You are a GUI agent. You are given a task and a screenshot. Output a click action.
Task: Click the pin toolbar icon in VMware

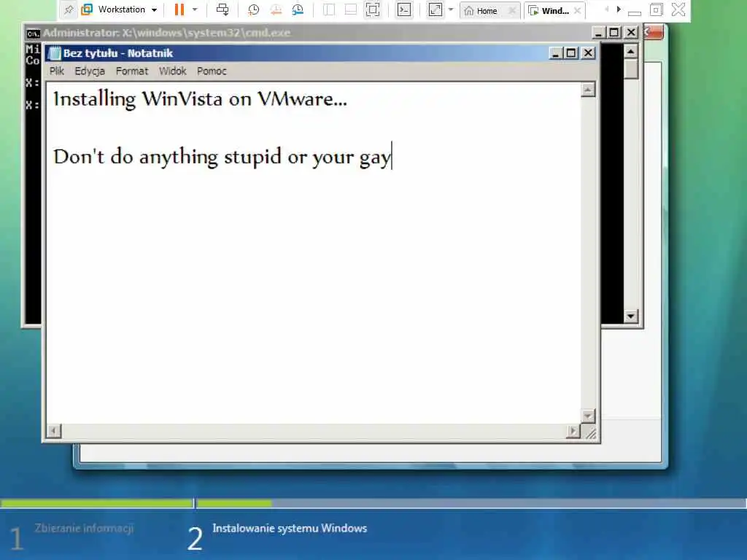69,9
